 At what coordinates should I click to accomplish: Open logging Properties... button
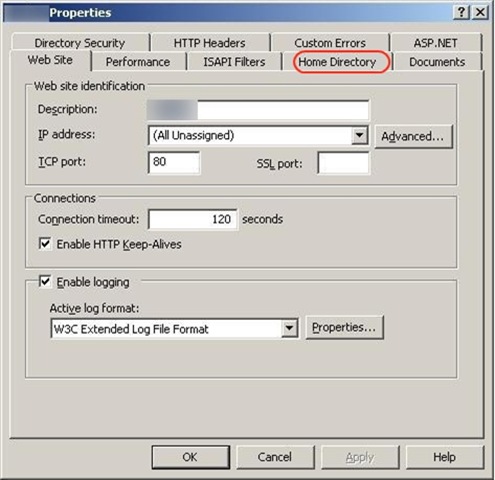pos(344,327)
